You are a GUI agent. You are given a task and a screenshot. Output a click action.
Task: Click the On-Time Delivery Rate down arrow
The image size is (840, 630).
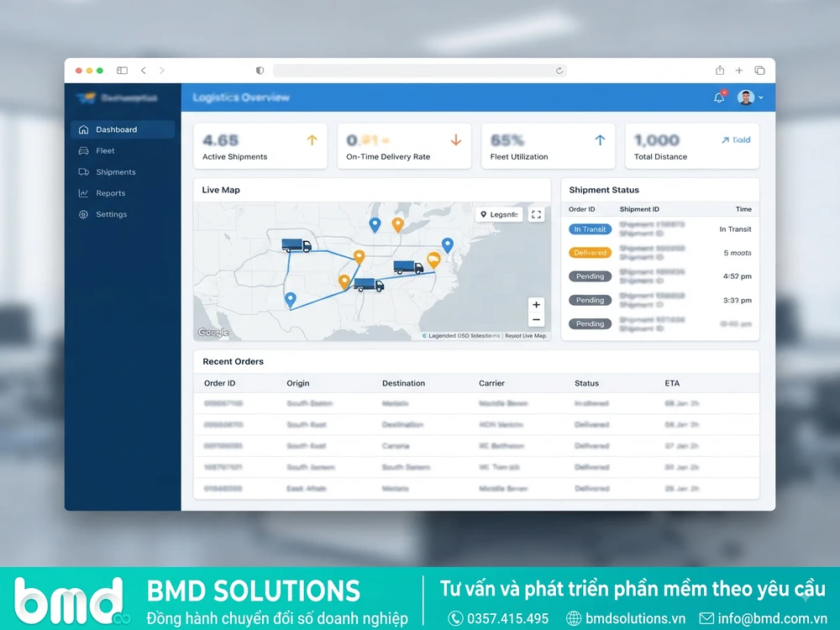coord(456,140)
